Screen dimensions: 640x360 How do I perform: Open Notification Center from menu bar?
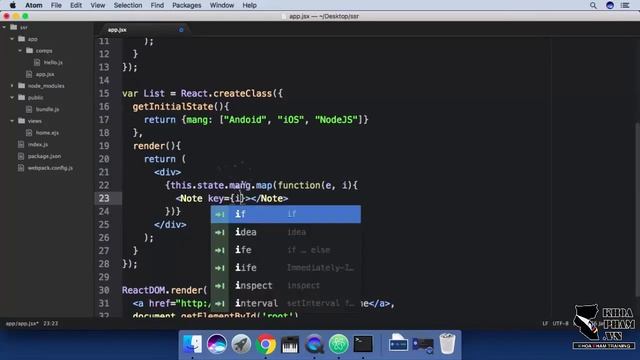click(x=625, y=5)
